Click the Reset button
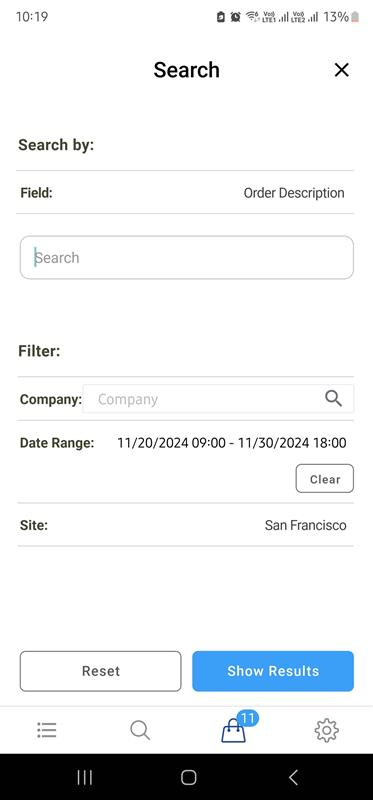 click(101, 671)
